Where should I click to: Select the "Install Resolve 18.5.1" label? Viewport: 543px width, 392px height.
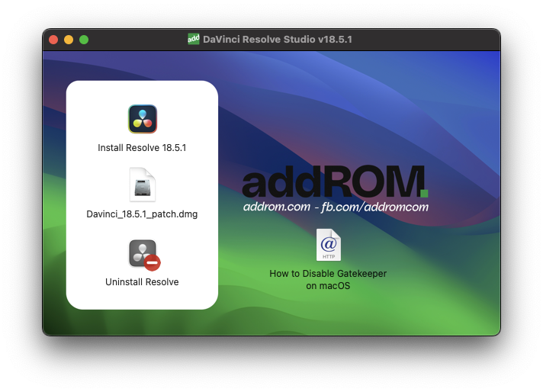click(142, 148)
